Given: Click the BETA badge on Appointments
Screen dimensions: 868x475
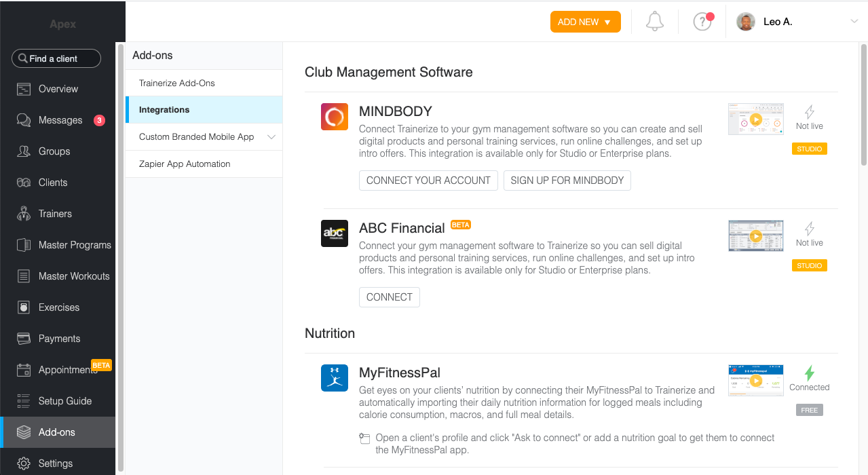Looking at the screenshot, I should tap(101, 365).
